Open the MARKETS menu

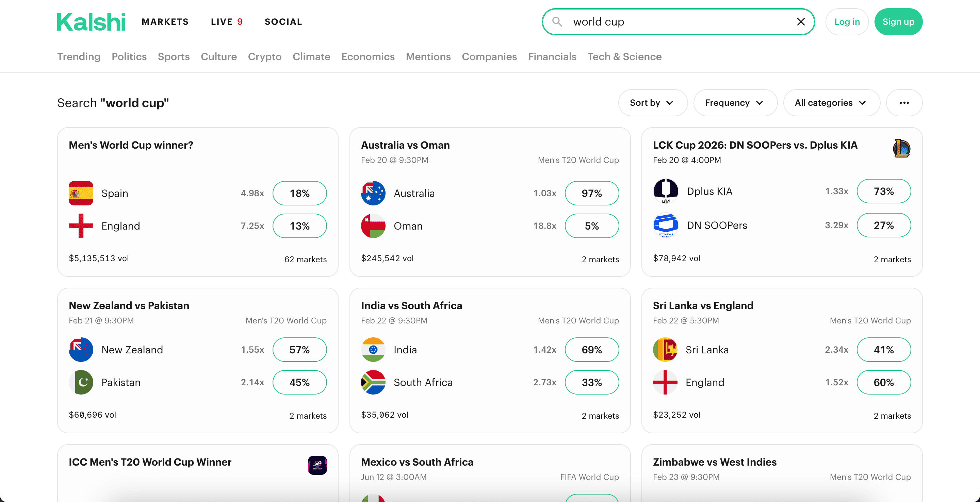165,22
